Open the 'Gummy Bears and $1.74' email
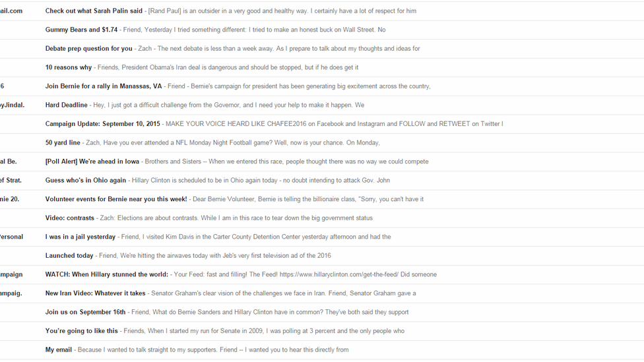 [322, 30]
